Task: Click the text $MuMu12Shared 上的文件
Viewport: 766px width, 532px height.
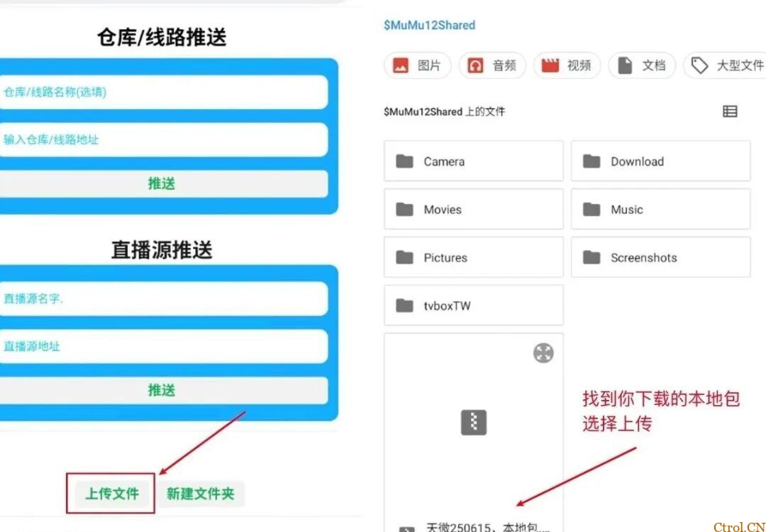Action: tap(444, 112)
